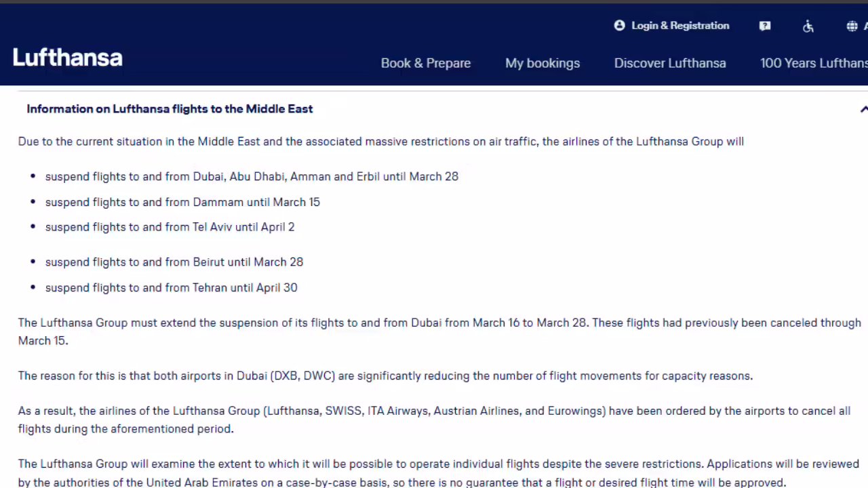Open the help question-mark icon
This screenshot has height=488, width=868.
(765, 26)
